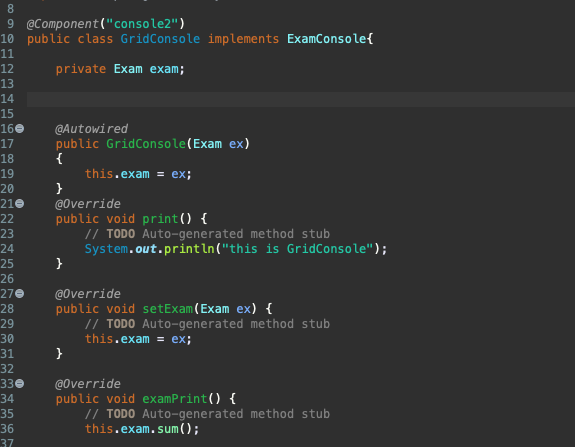
Task: Click the 'out' field on line 24
Action: [x=146, y=249]
